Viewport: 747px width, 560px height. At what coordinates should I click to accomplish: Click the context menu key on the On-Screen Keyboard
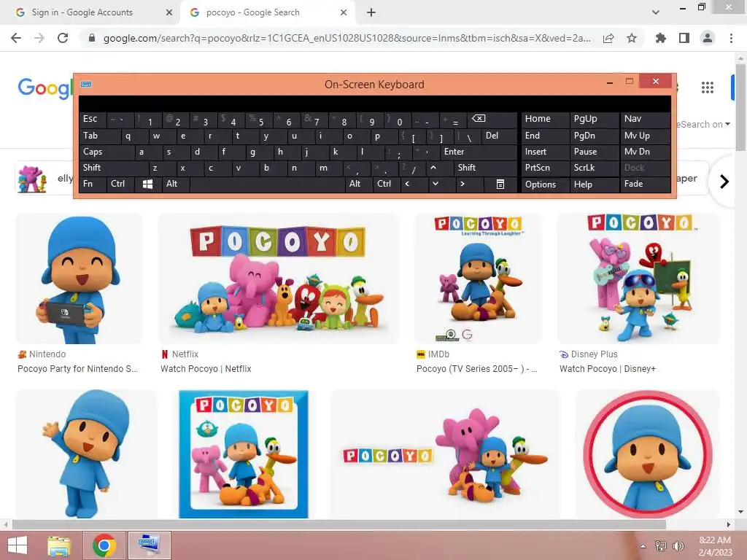(x=500, y=184)
